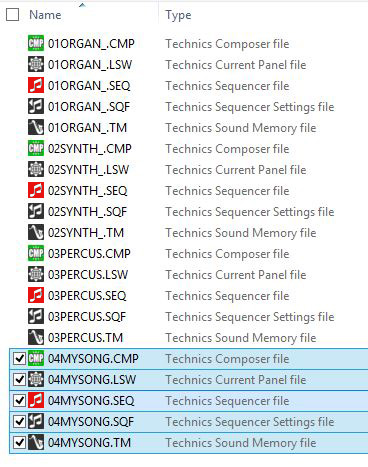Select the file name 02SYNTH_.TM

86,233
